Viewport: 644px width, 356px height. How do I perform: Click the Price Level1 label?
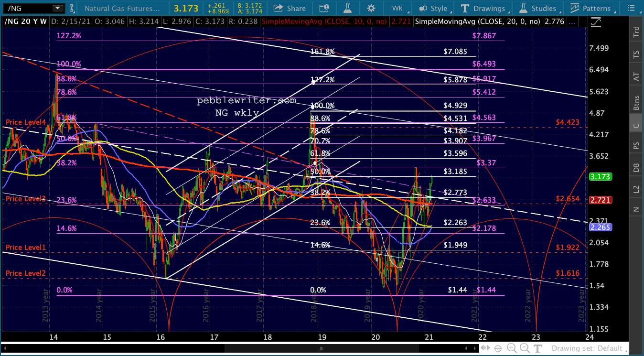coord(26,248)
